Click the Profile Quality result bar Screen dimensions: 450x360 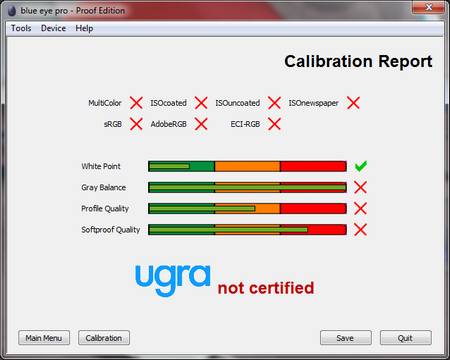coord(247,209)
